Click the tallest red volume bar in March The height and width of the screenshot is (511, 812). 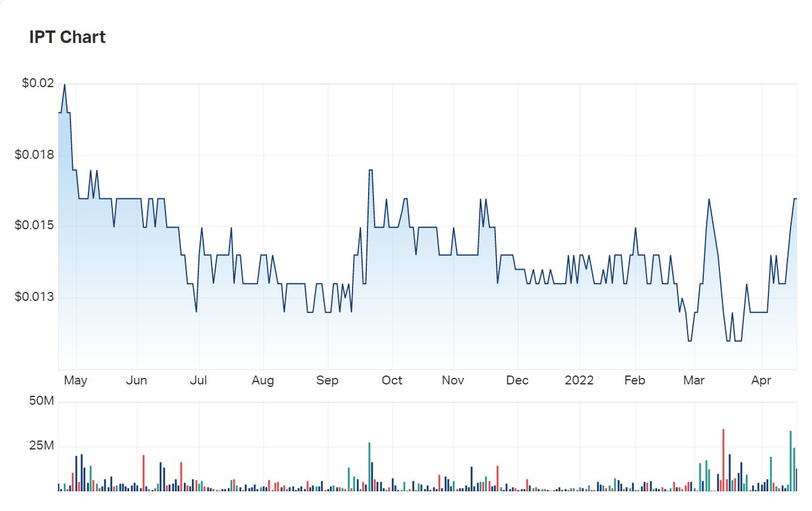(x=723, y=460)
